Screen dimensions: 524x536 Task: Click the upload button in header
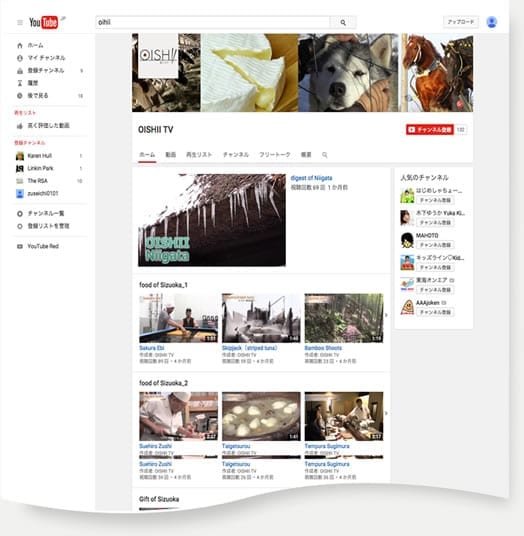[x=461, y=22]
